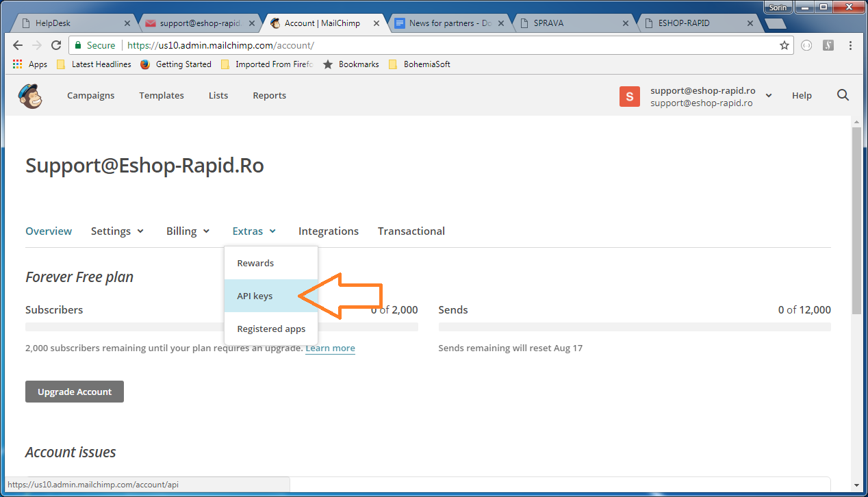Click the browser forward arrow
The height and width of the screenshot is (497, 868).
pos(37,45)
